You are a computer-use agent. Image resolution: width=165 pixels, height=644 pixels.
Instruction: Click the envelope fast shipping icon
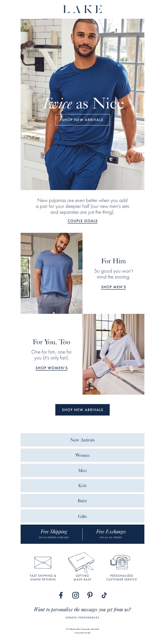coord(43,563)
